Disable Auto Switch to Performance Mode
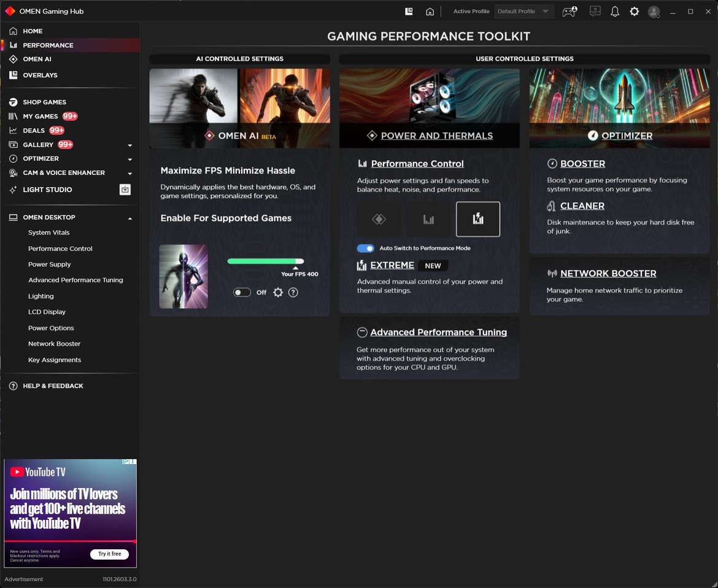 tap(365, 248)
